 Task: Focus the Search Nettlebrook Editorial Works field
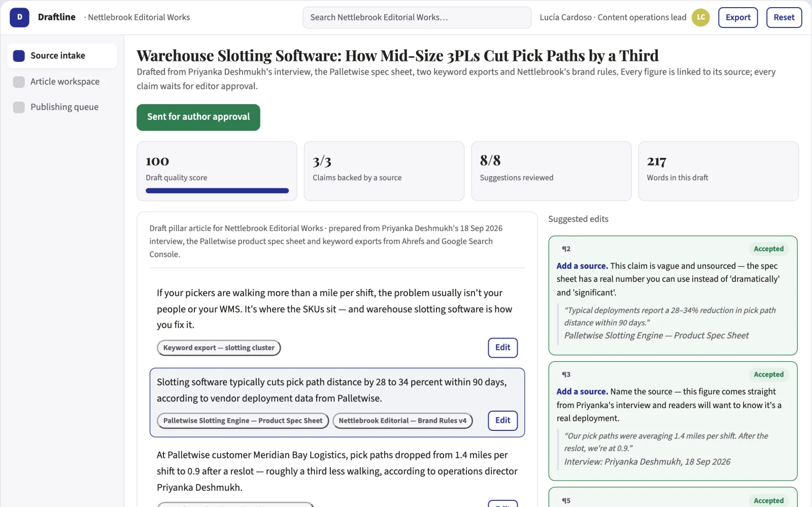[417, 17]
